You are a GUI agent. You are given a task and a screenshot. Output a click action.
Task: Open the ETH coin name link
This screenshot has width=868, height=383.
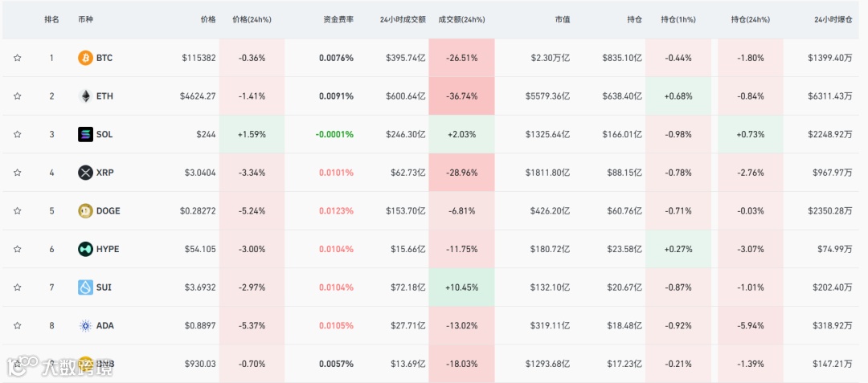pos(104,96)
